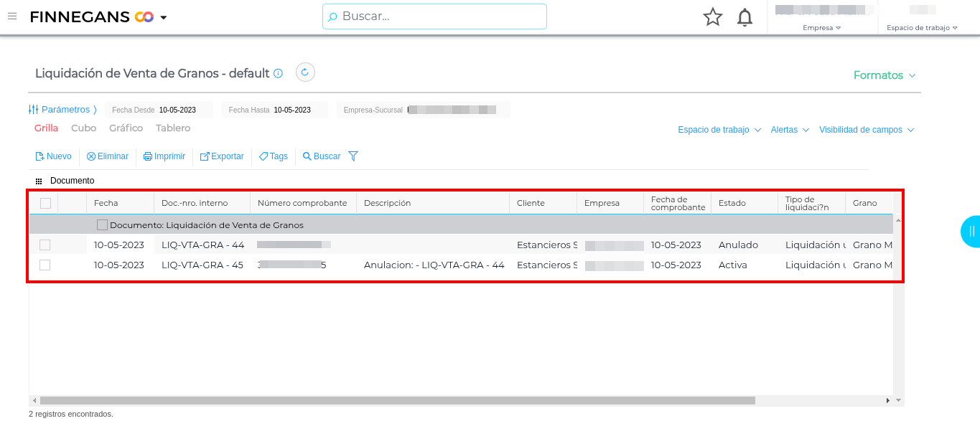Click Nuevo to create a document
980x426 pixels.
click(54, 156)
